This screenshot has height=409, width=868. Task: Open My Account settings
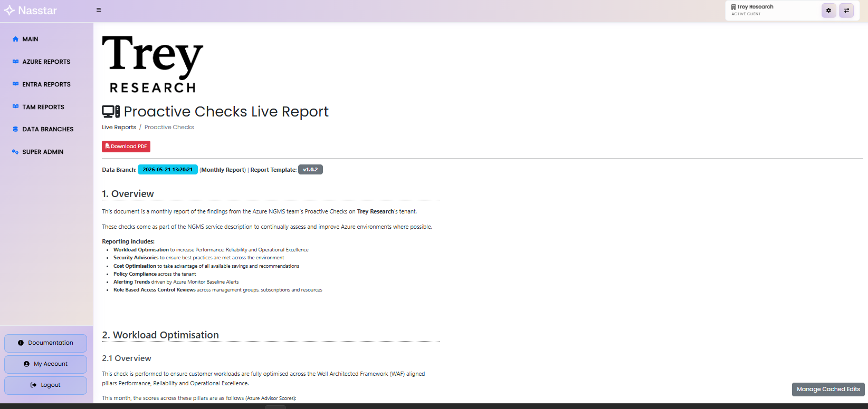[x=45, y=364]
